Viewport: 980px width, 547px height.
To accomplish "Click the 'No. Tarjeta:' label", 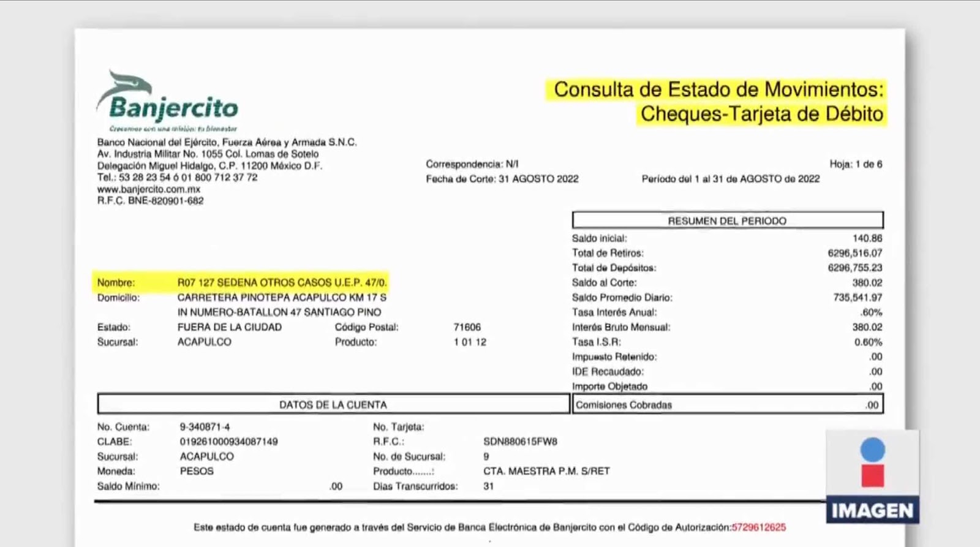I will 398,426.
